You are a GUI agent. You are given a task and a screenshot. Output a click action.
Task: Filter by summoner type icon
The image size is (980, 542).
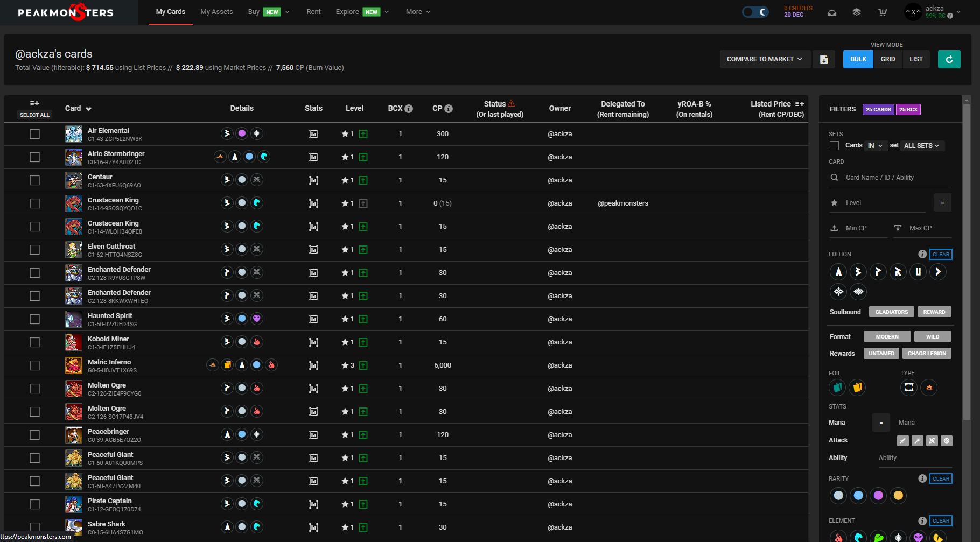929,387
